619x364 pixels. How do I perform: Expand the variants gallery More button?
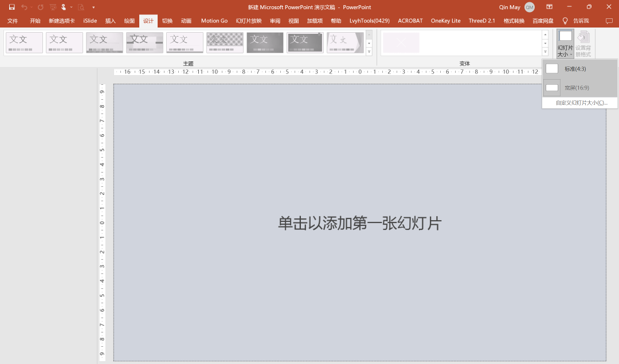coord(545,52)
